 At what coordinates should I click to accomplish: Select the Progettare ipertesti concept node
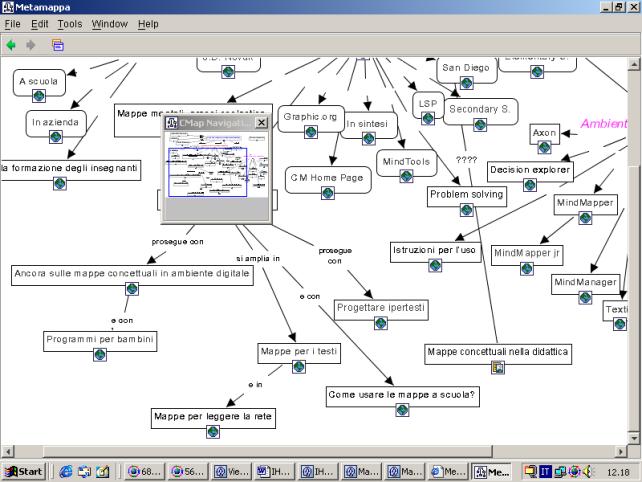(381, 310)
